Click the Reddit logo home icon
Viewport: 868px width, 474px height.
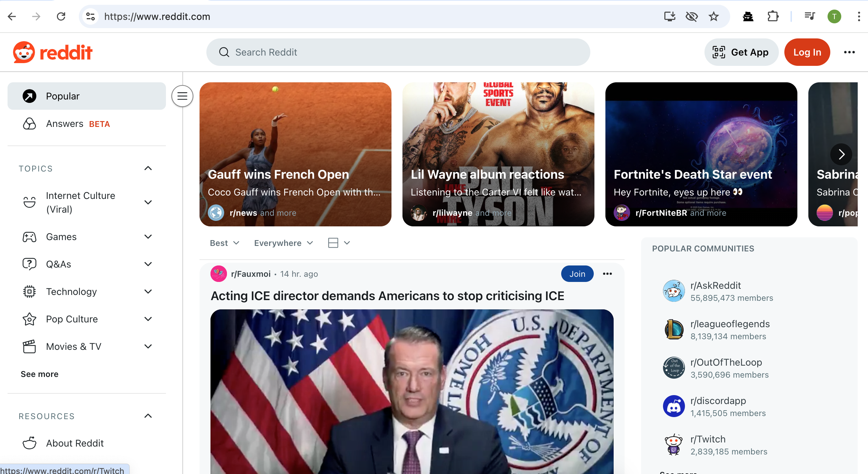point(52,52)
